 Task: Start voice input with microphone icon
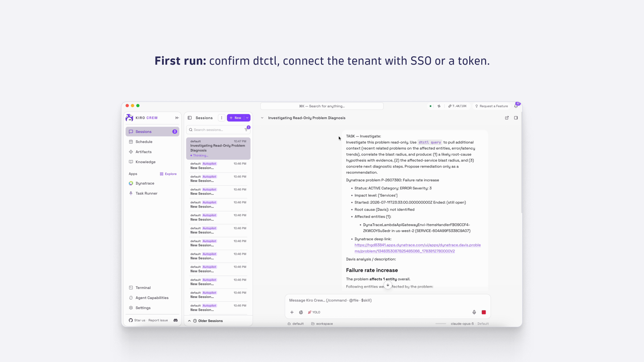click(x=474, y=312)
